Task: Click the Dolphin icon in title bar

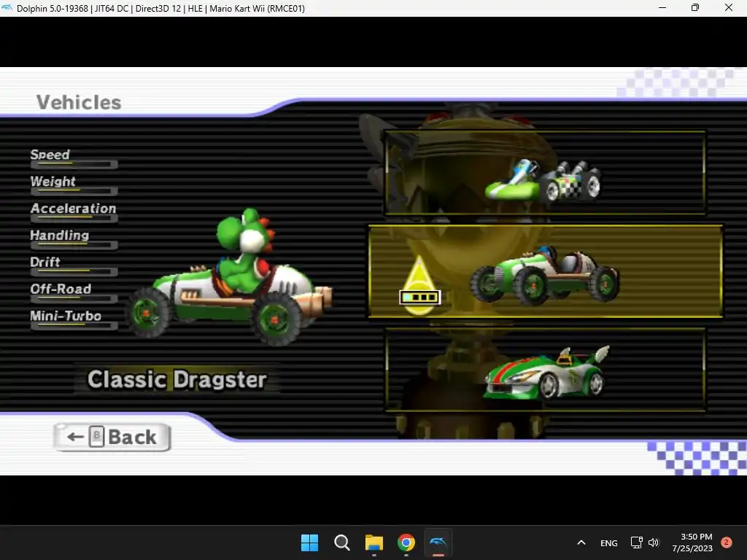Action: point(7,8)
